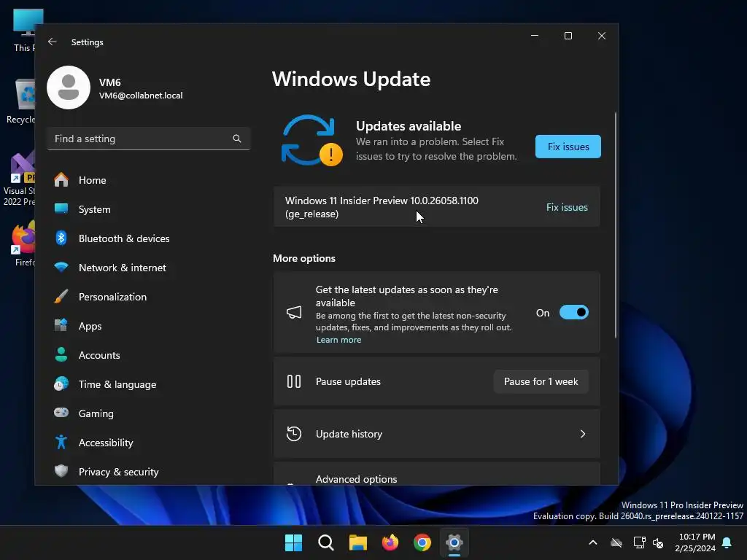
Task: Click the Pause updates row
Action: click(436, 381)
